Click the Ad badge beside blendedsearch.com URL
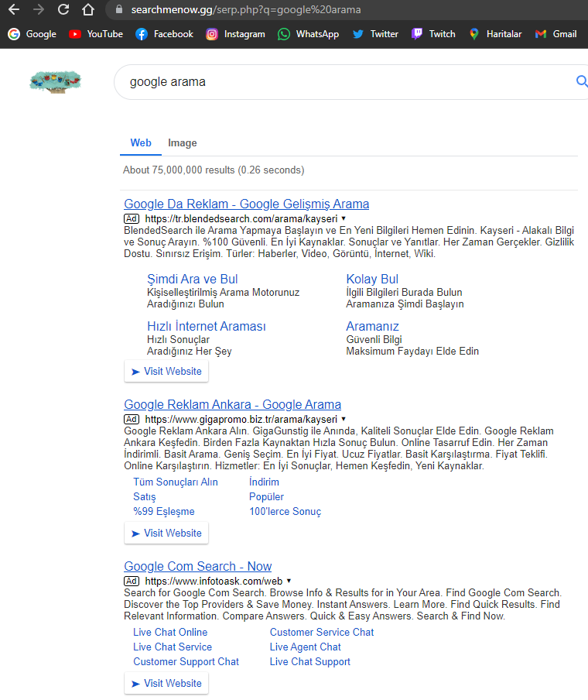The height and width of the screenshot is (700, 588). click(x=132, y=218)
